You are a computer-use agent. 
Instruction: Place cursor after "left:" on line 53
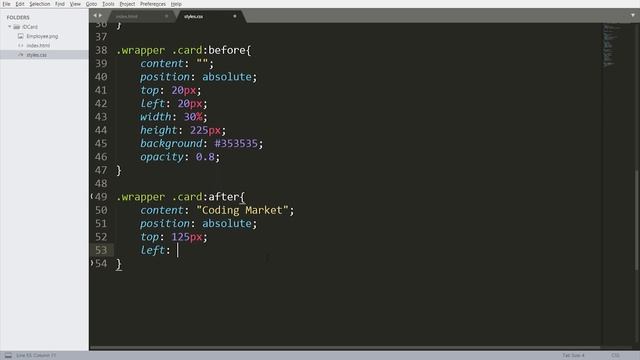[x=178, y=250]
